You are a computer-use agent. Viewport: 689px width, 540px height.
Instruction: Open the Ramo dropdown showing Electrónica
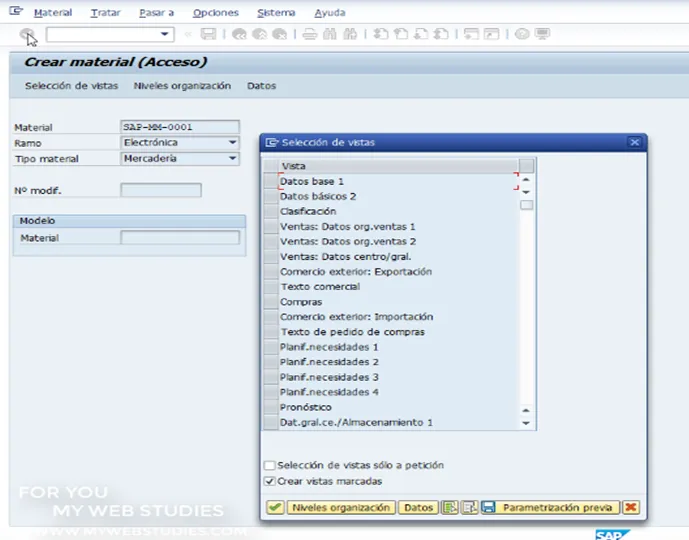click(x=232, y=142)
